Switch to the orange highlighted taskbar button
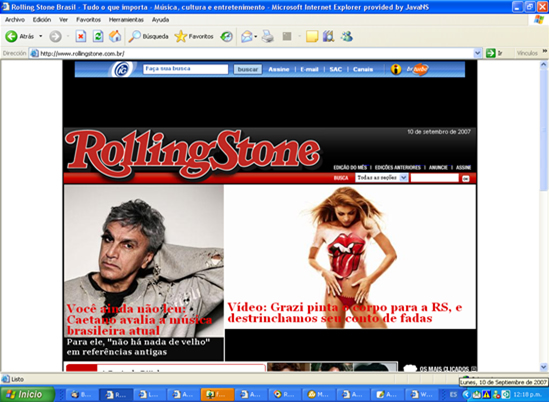 (x=217, y=395)
